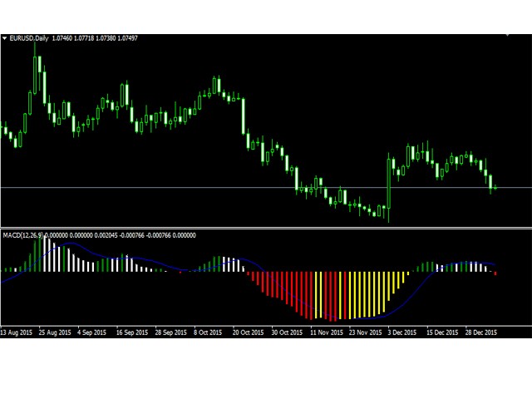Click the open price value 1.07460
Image resolution: width=532 pixels, height=399 pixels.
62,38
